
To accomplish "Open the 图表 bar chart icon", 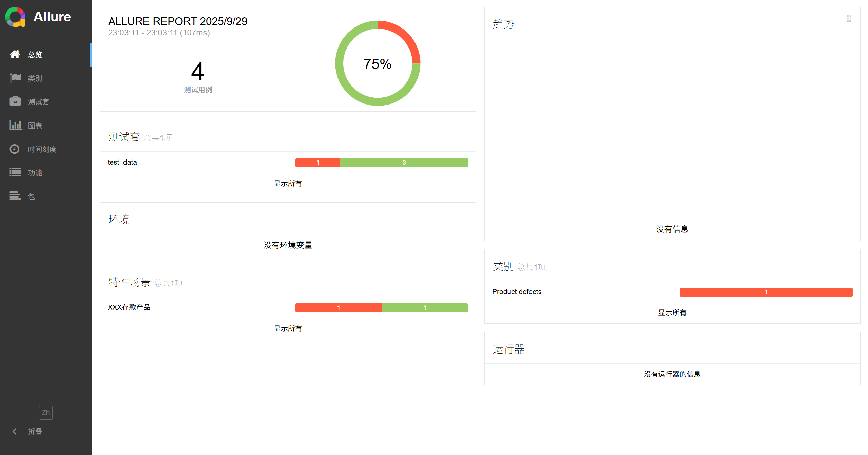I will (15, 125).
